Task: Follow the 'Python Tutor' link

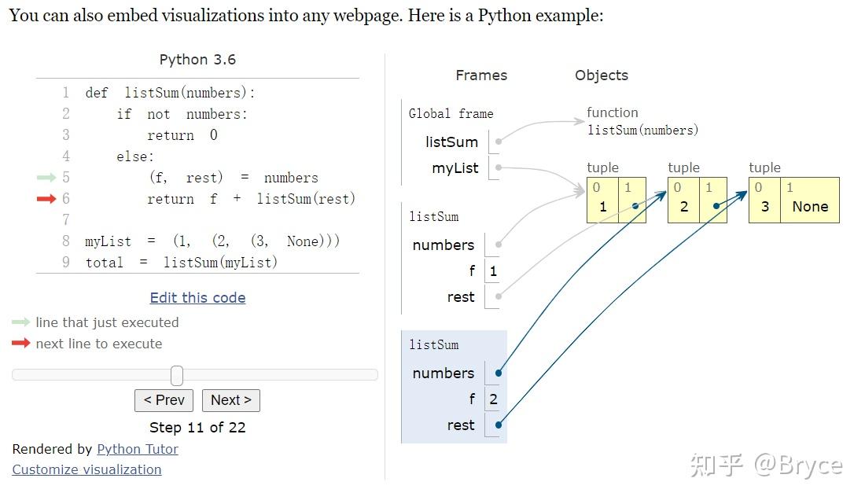Action: click(x=137, y=449)
